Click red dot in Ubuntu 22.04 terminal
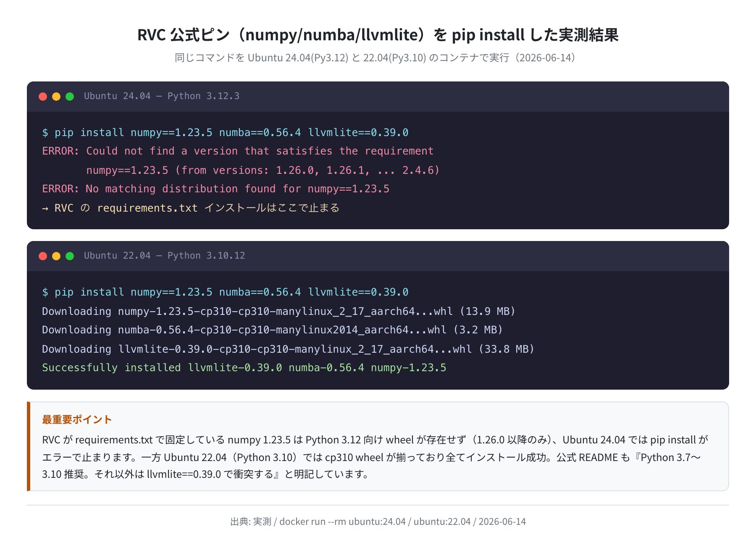 [x=43, y=256]
